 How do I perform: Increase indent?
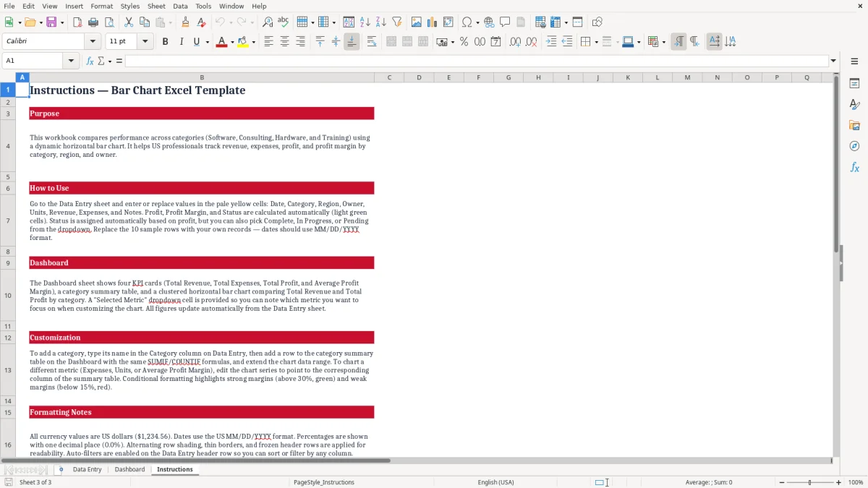pos(551,42)
